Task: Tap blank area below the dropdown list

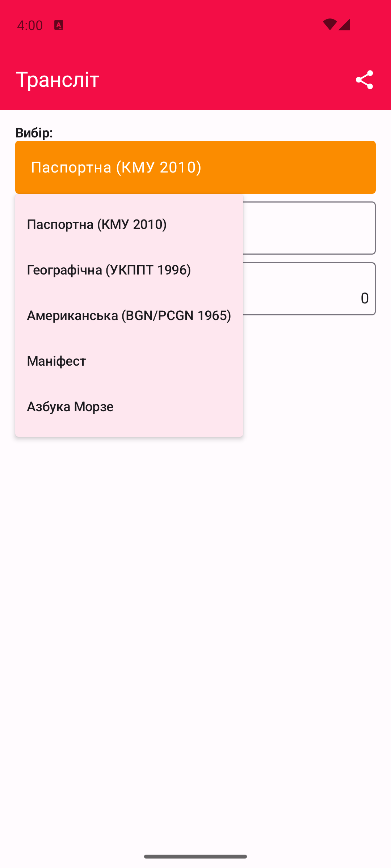Action: (195, 615)
